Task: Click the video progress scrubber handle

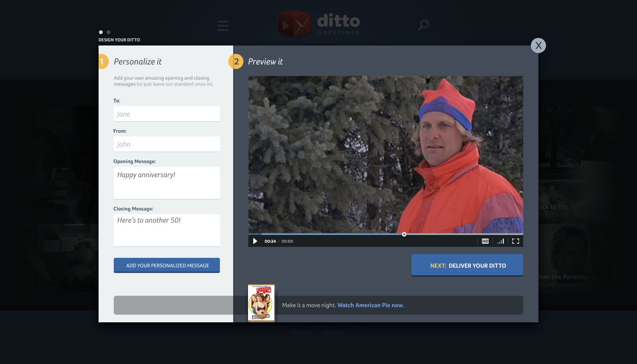Action: 404,234
